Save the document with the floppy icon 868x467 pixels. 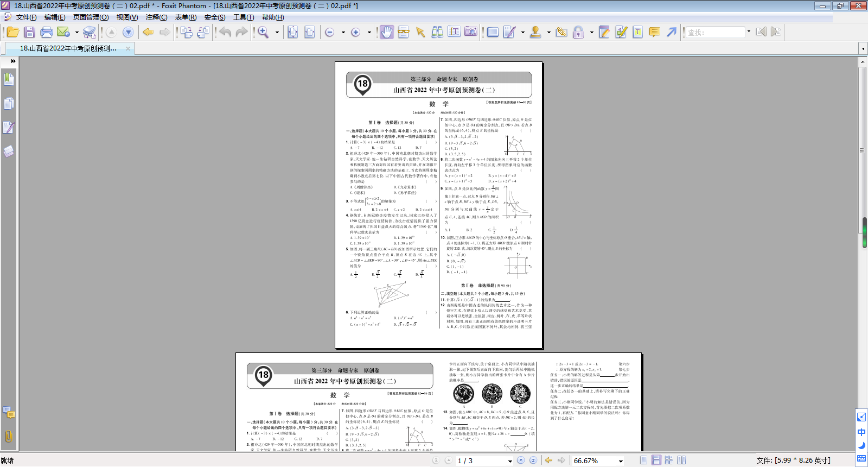click(29, 33)
